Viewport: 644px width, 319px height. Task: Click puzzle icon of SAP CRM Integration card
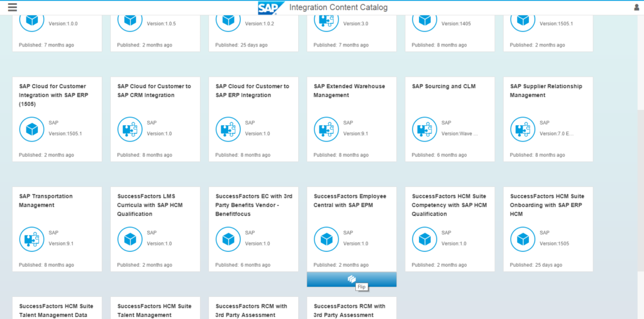(130, 129)
